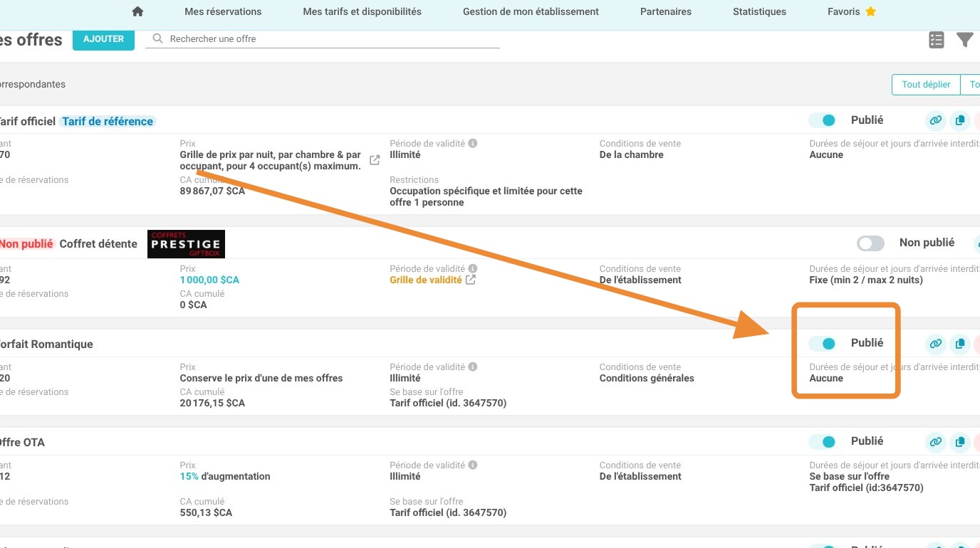This screenshot has height=548, width=980.
Task: Click the AJOUTER button
Action: point(103,39)
